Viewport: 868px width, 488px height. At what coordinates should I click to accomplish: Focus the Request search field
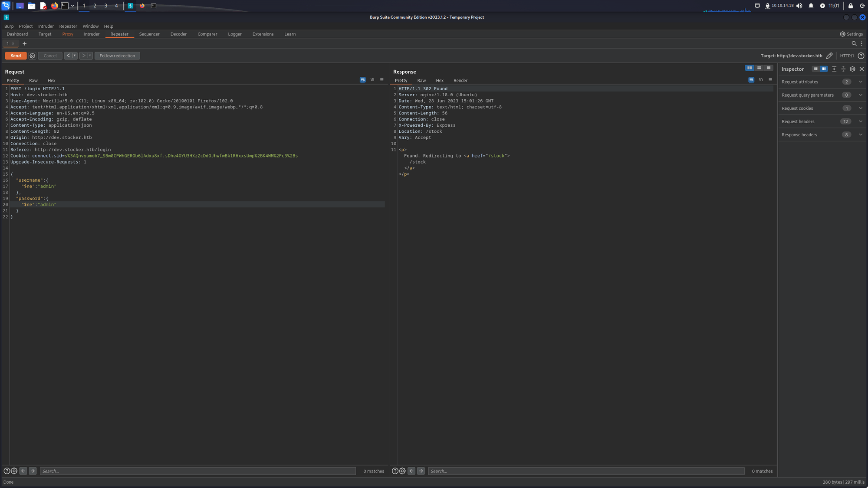(198, 471)
